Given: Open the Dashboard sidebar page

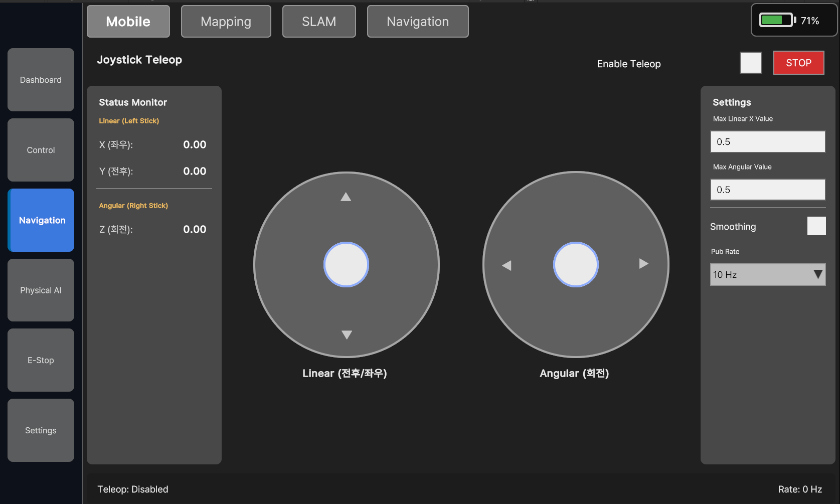Looking at the screenshot, I should coord(41,80).
